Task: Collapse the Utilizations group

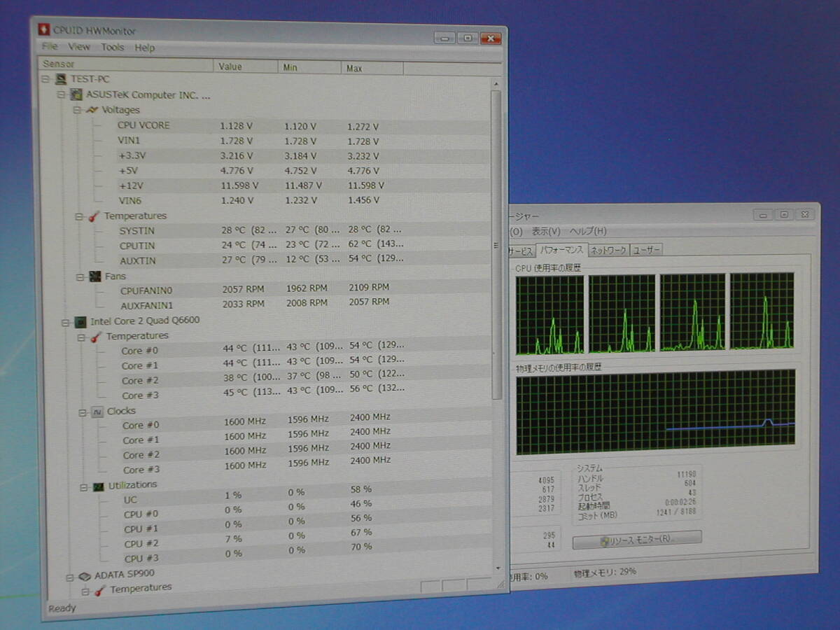Action: (83, 486)
